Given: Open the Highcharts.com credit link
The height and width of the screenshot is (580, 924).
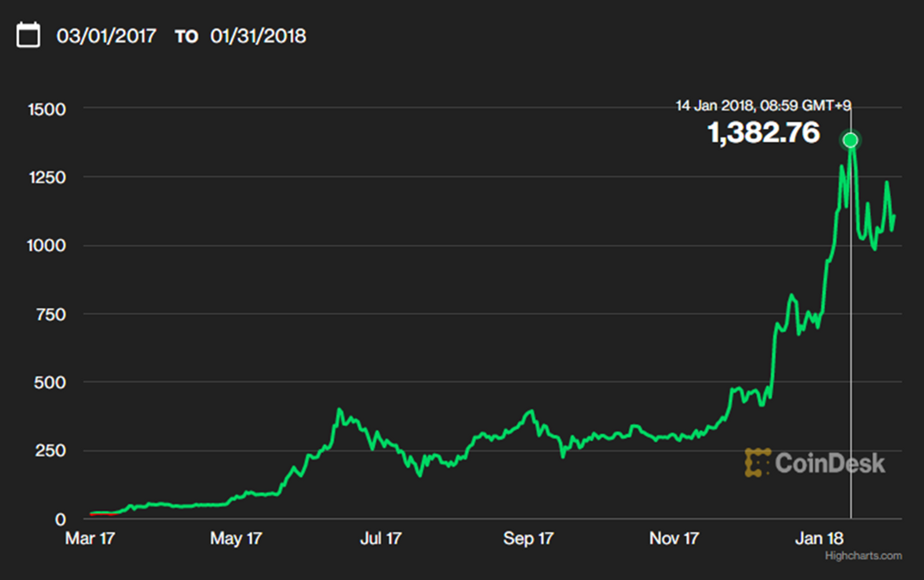Looking at the screenshot, I should tap(863, 556).
